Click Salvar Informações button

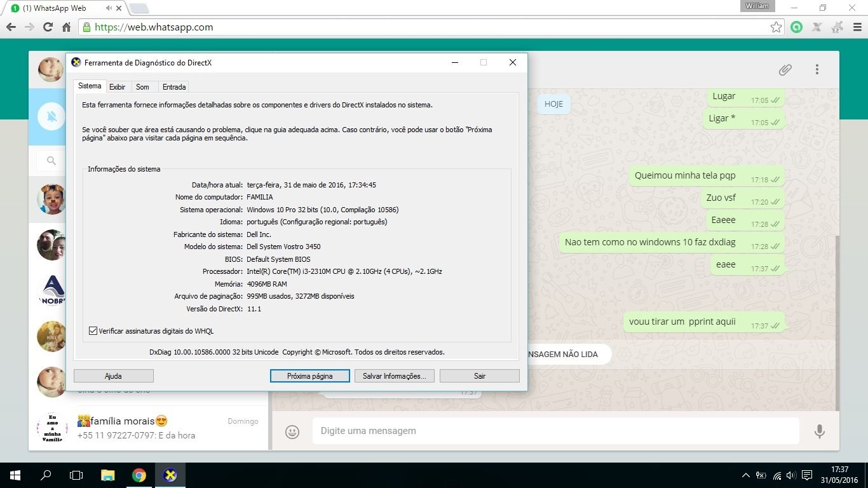(394, 376)
